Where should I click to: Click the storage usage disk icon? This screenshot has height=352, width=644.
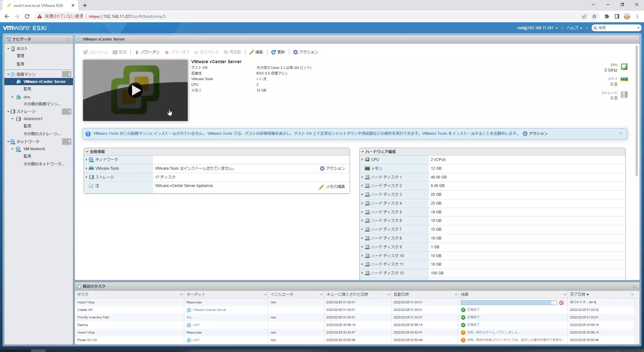(x=624, y=94)
